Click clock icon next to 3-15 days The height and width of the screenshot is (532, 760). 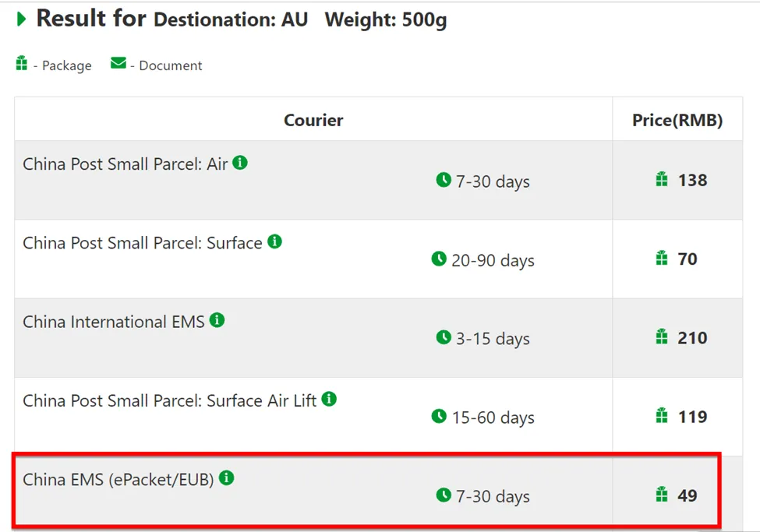tap(444, 337)
